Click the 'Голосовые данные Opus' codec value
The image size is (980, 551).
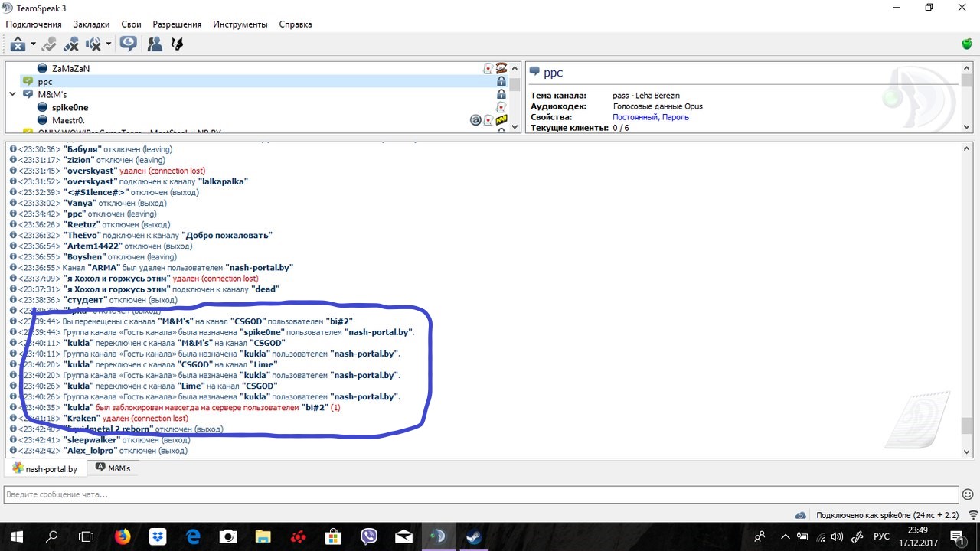tap(658, 106)
